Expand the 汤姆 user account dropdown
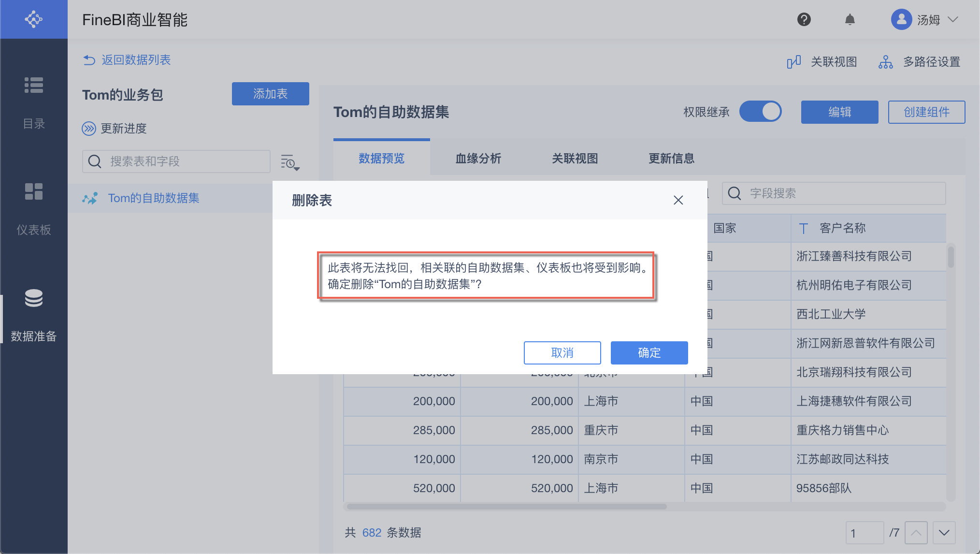Image resolution: width=980 pixels, height=554 pixels. 952,19
